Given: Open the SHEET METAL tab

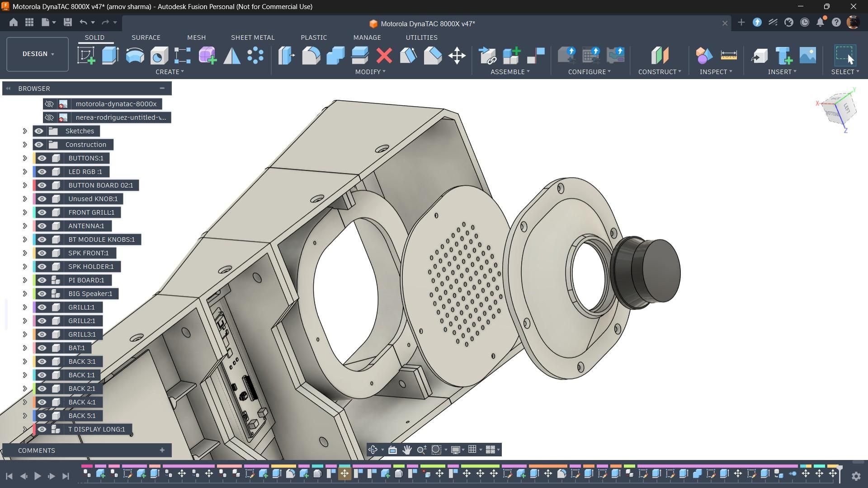Looking at the screenshot, I should tap(253, 38).
